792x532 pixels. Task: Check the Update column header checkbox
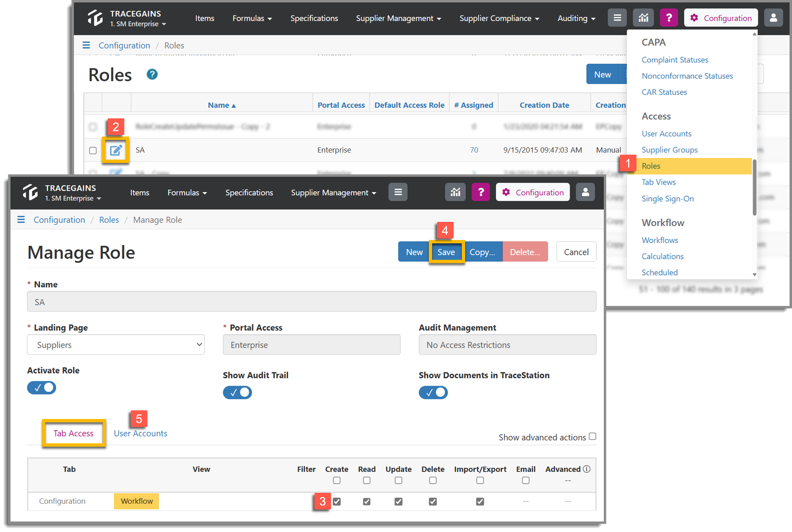(398, 480)
